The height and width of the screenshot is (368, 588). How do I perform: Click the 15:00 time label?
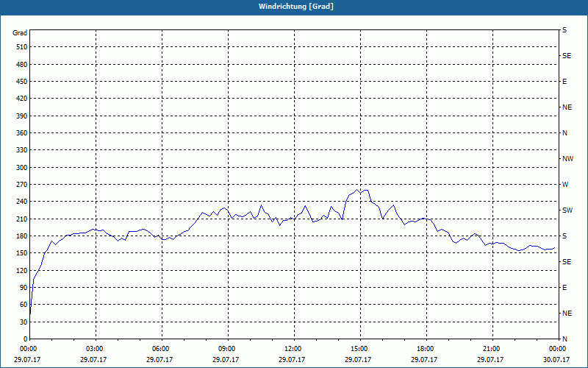point(360,349)
